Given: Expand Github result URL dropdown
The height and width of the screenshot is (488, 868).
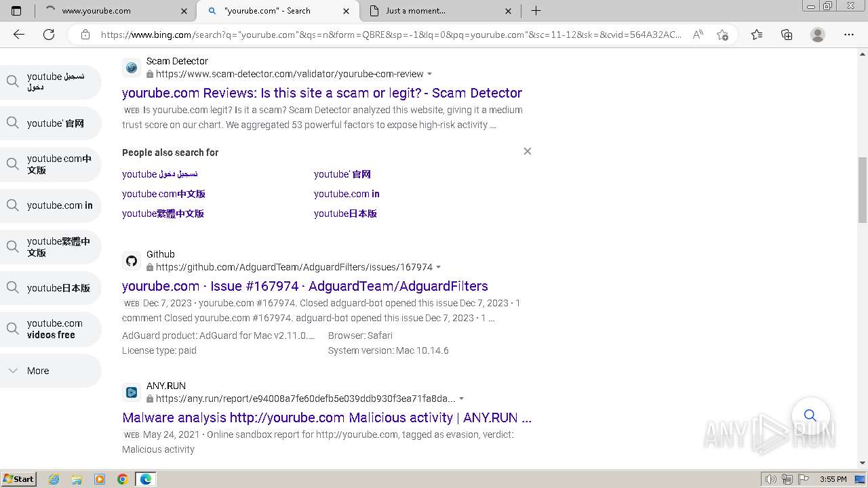Looking at the screenshot, I should click(439, 267).
